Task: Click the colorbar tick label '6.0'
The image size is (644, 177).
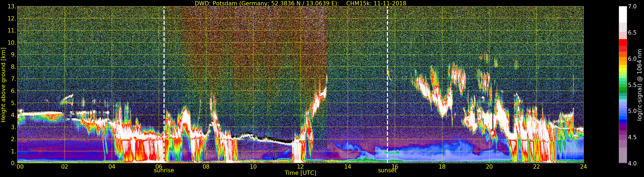Action: [x=632, y=59]
